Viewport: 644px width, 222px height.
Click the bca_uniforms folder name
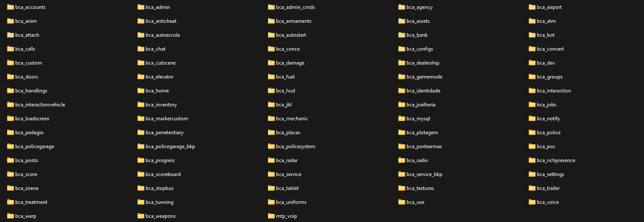(x=291, y=202)
